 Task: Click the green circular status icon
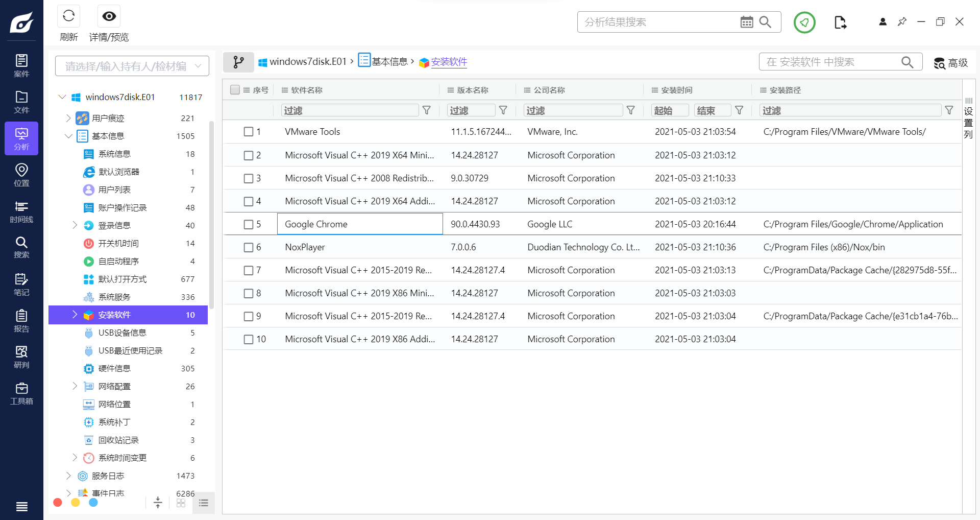[x=804, y=22]
